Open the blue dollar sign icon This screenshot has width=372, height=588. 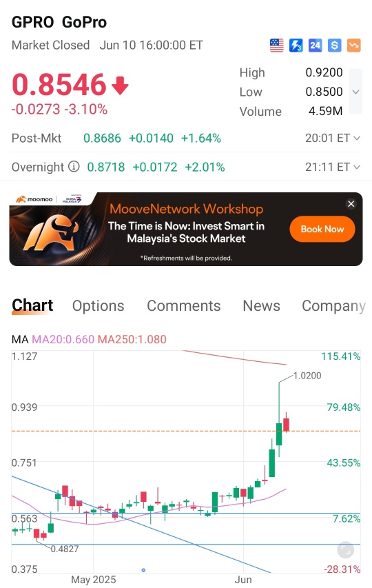coord(335,45)
